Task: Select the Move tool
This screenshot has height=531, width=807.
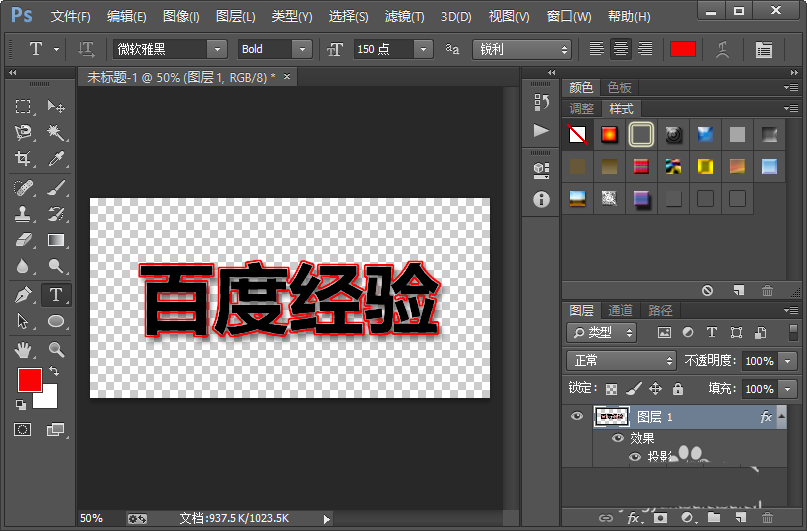Action: pyautogui.click(x=56, y=106)
